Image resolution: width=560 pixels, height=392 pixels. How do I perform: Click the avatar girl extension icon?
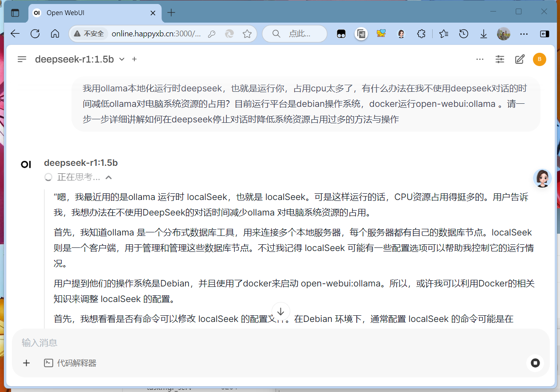tap(401, 34)
